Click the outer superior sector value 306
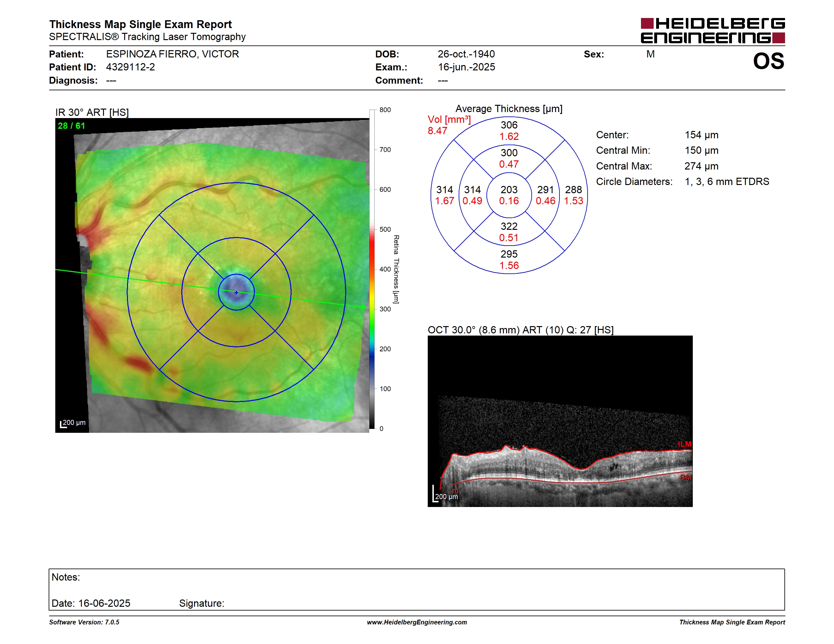 (x=509, y=125)
